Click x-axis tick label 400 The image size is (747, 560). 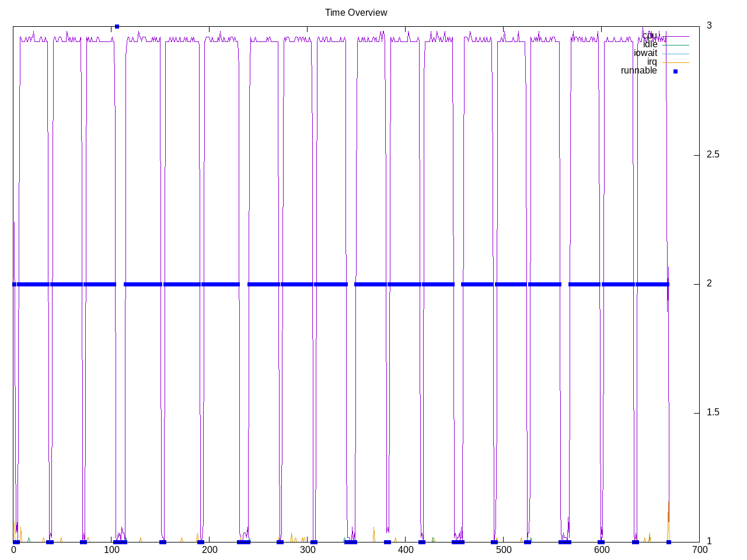click(406, 549)
